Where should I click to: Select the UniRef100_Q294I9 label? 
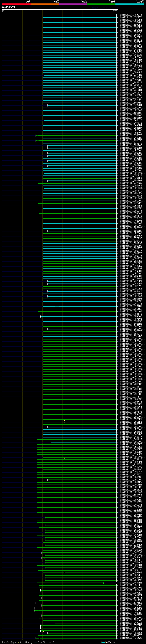131,85
